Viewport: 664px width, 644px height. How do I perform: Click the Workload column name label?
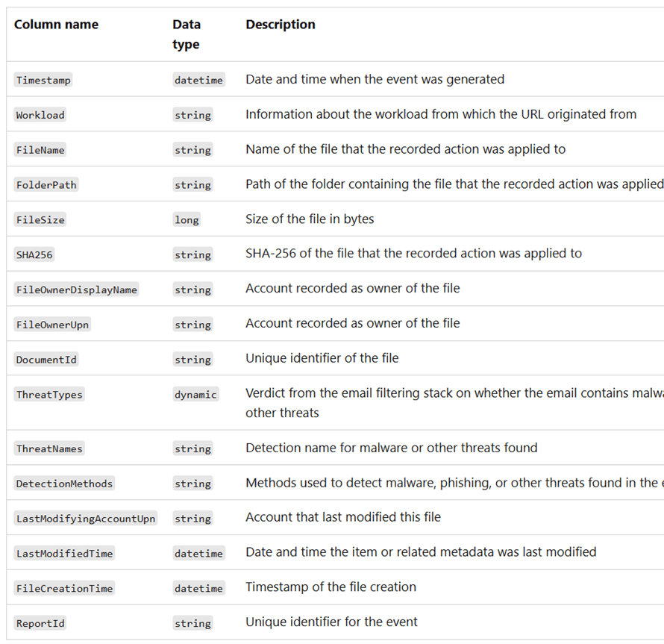point(40,115)
